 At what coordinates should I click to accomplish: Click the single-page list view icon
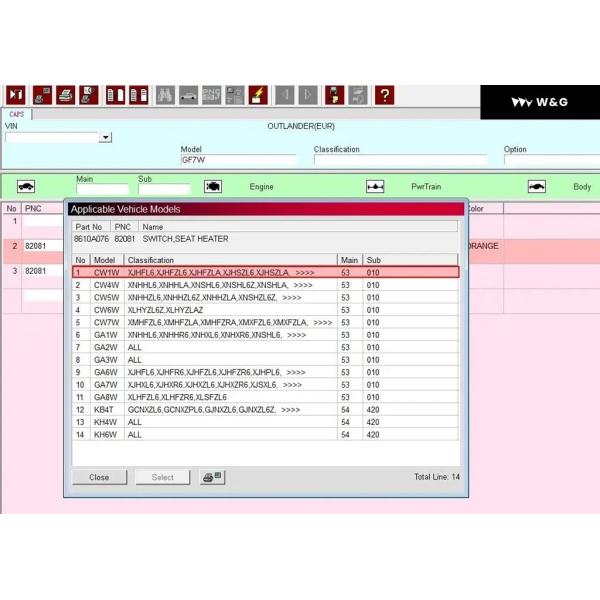click(x=116, y=95)
